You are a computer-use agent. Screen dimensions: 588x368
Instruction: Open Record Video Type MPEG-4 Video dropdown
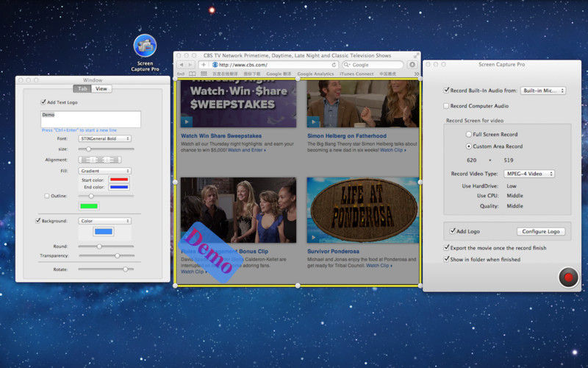529,174
